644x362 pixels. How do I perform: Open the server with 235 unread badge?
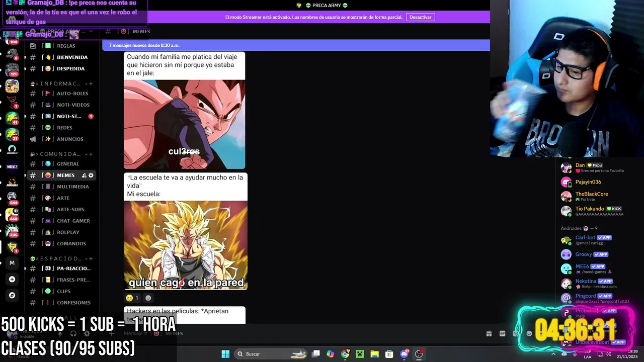tap(12, 231)
